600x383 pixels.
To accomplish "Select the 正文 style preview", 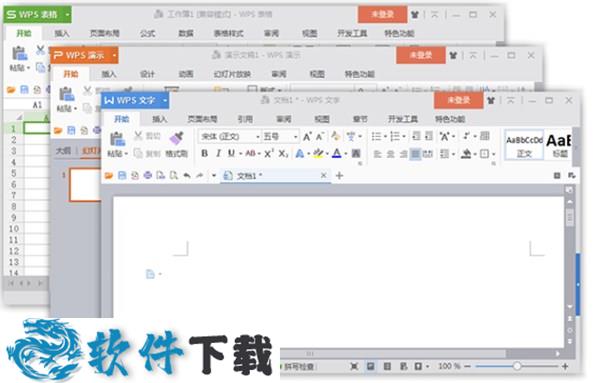I will coord(524,145).
